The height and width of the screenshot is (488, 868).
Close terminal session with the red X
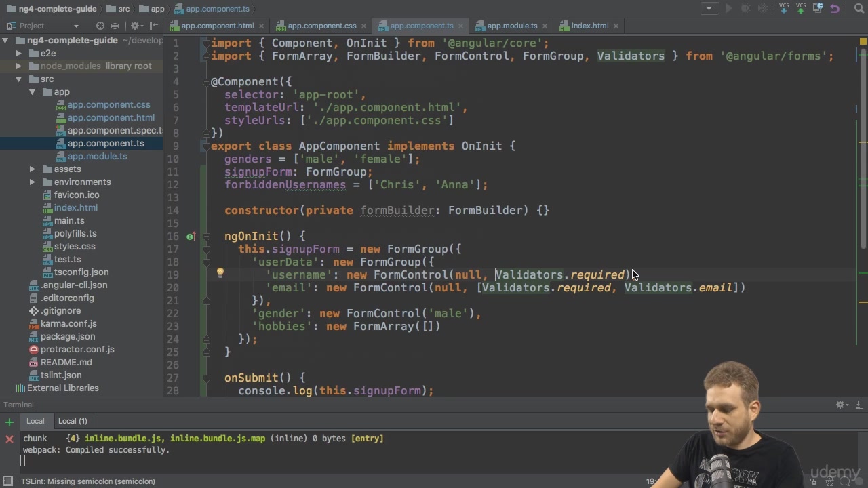coord(9,439)
